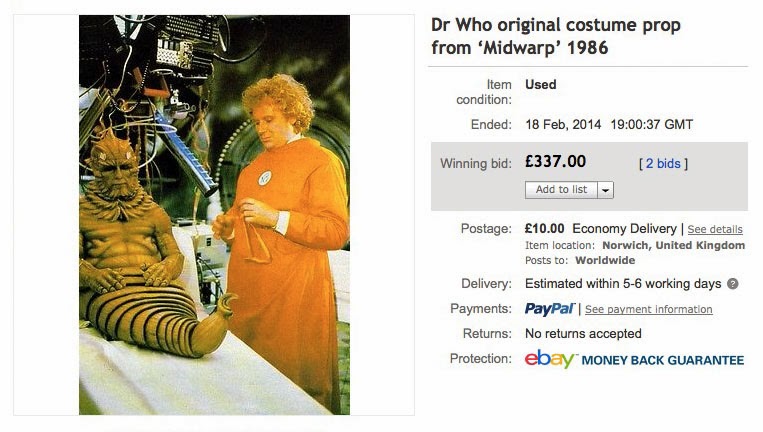Open the 2 bids link
Viewport: 763px width, 432px height.
tap(663, 163)
